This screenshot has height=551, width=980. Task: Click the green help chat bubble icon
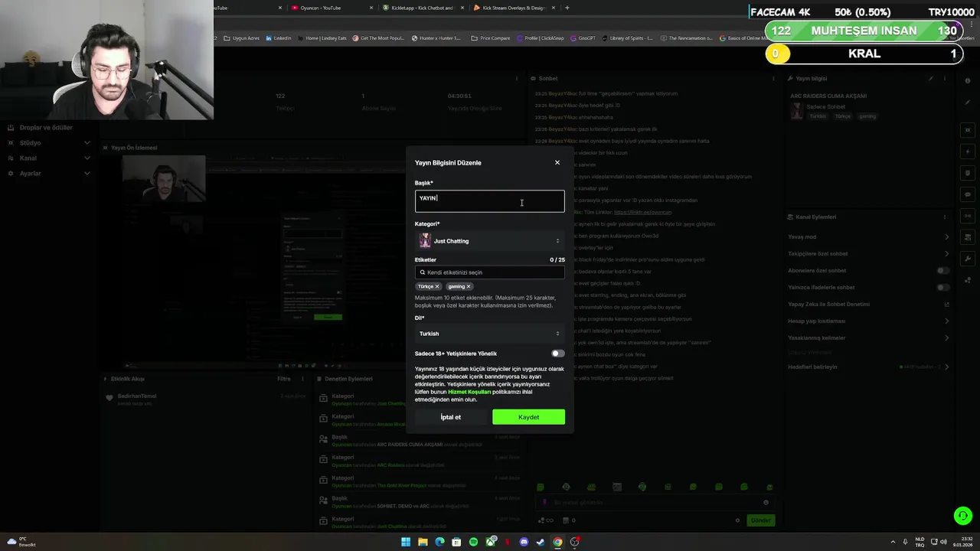coord(963,516)
